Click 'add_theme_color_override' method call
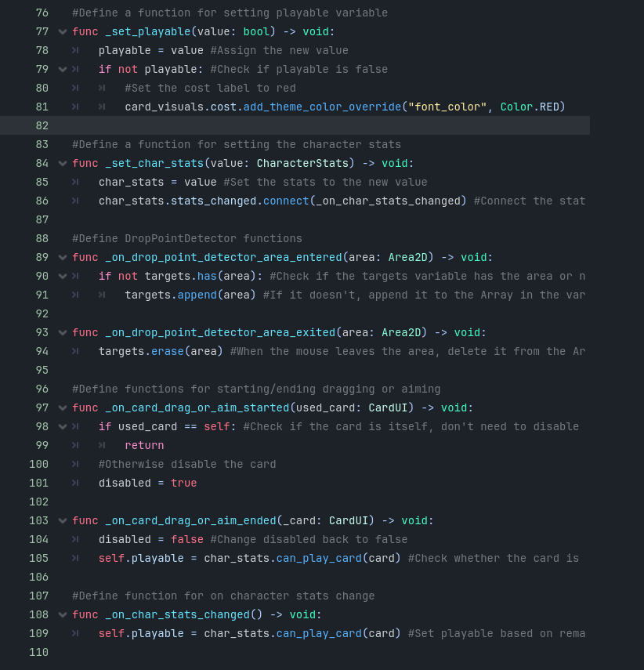The height and width of the screenshot is (670, 644). point(322,107)
